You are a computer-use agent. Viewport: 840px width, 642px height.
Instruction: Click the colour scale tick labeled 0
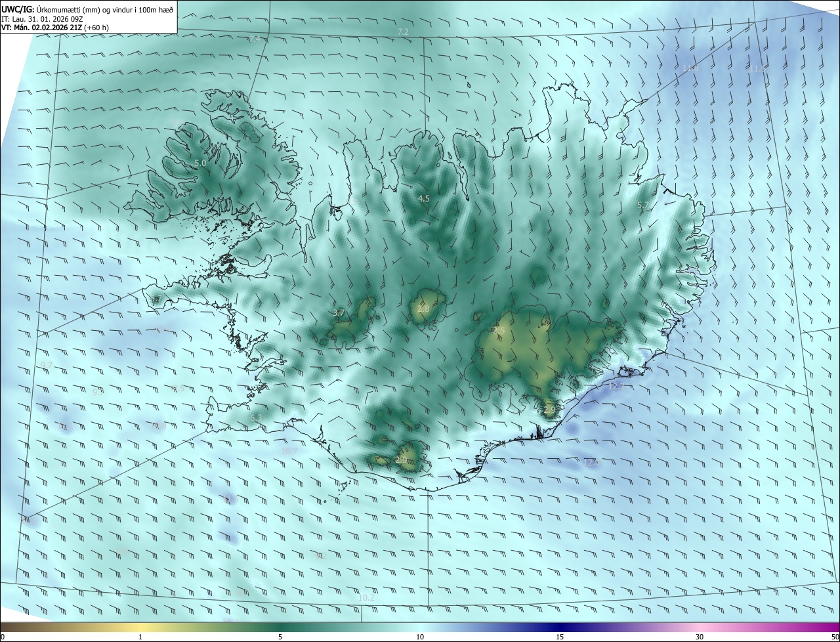click(x=2, y=637)
